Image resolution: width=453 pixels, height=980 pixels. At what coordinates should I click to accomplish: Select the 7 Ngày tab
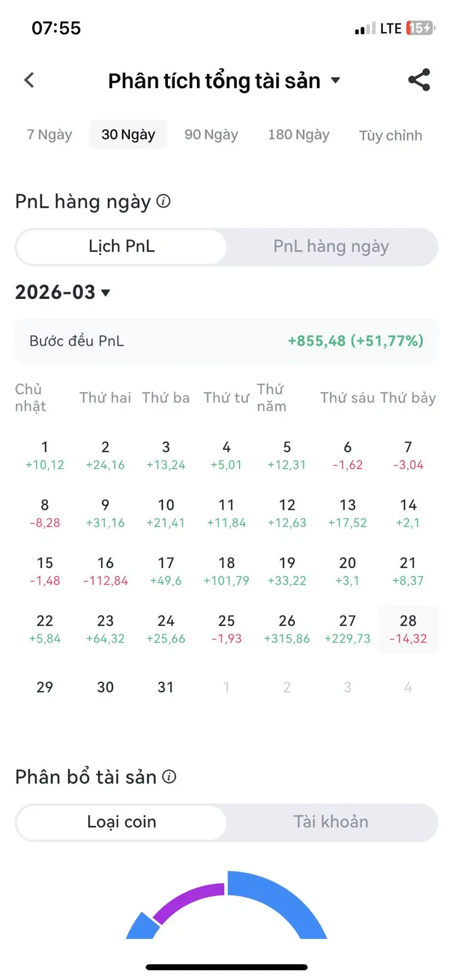click(49, 134)
